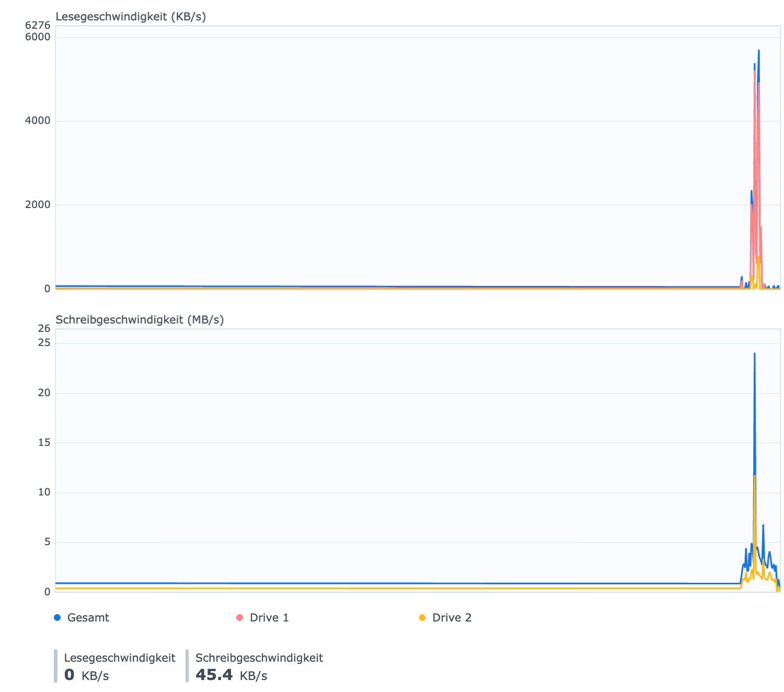Click the 25 axis label on write chart
The image size is (784, 692).
(x=44, y=343)
